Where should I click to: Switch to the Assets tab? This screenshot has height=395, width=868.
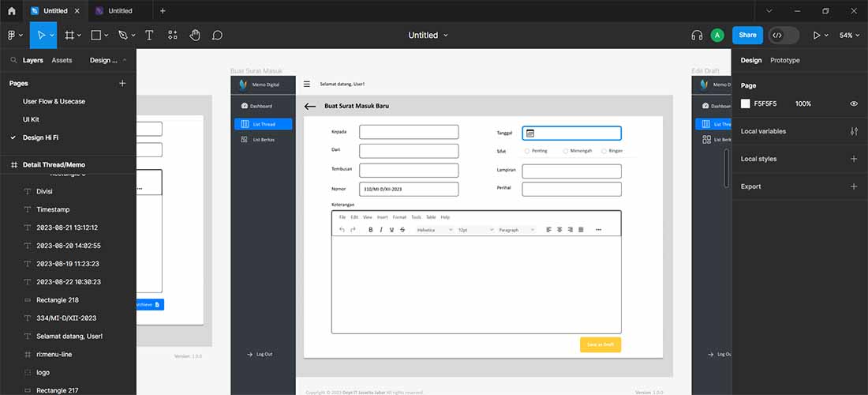(x=62, y=60)
